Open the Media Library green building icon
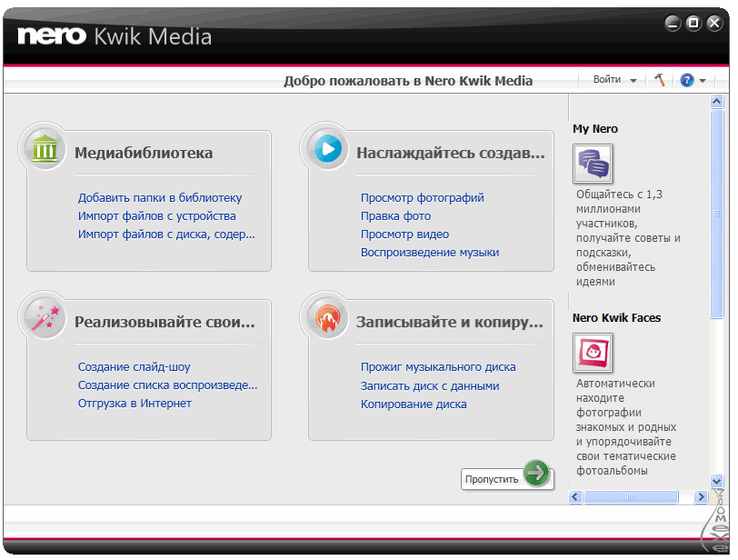This screenshot has height=560, width=738. 45,148
